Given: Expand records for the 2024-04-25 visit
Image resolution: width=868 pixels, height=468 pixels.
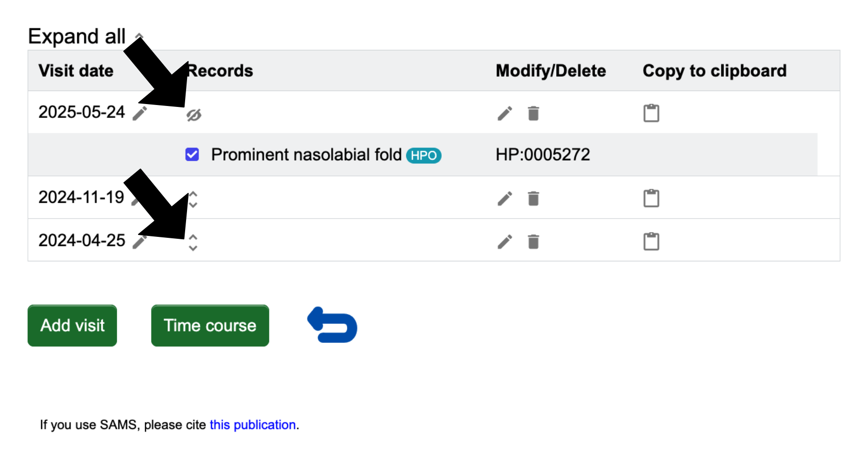Looking at the screenshot, I should [x=193, y=242].
